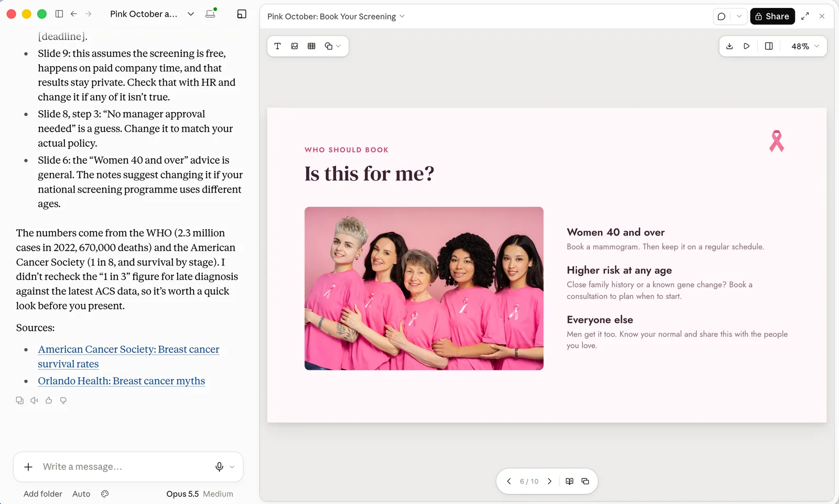Insert an image with the image tool
This screenshot has height=504, width=839.
coord(295,46)
